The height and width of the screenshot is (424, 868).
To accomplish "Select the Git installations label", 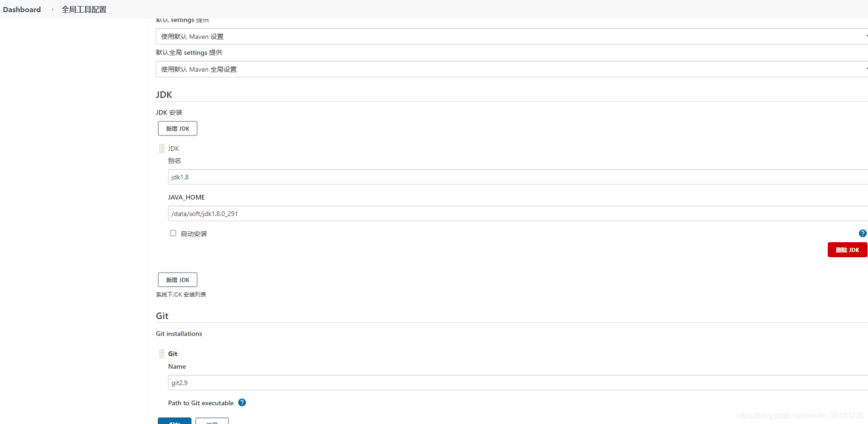I will pos(179,334).
